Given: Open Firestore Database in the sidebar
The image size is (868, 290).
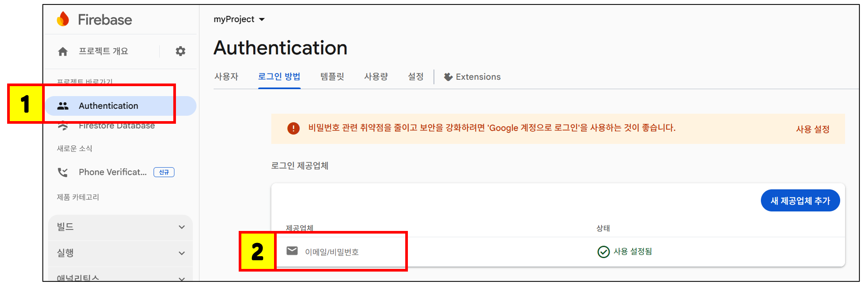Looking at the screenshot, I should [117, 126].
